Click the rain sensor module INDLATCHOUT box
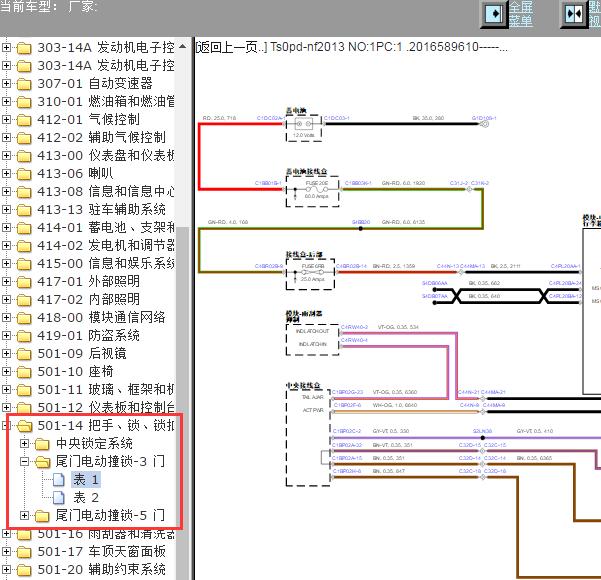601x580 pixels. pyautogui.click(x=312, y=340)
